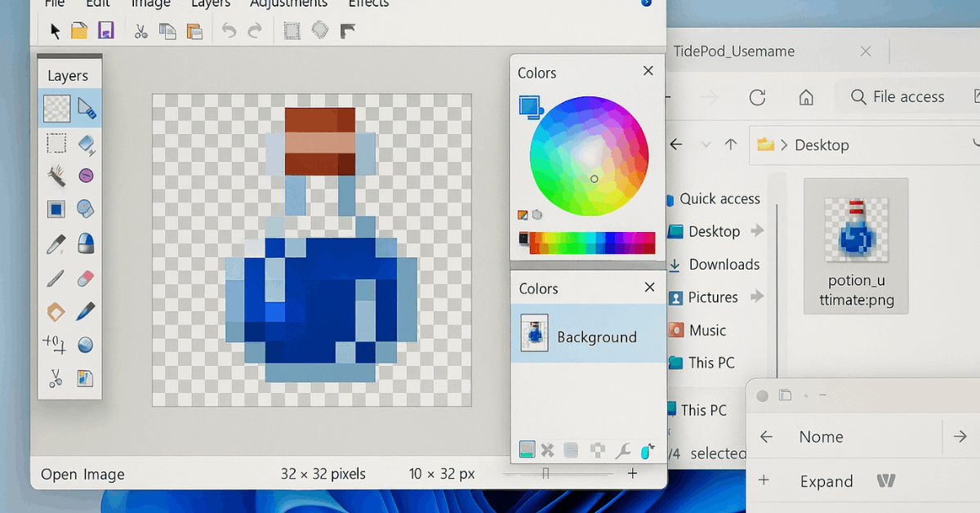Click the zoom in plus button

pos(632,473)
